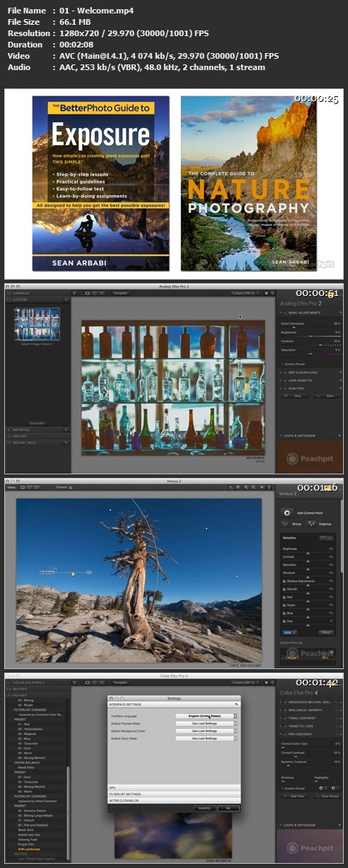Click the Peachpit logo in the Viveza frame
The height and width of the screenshot is (868, 348).
pyautogui.click(x=309, y=653)
